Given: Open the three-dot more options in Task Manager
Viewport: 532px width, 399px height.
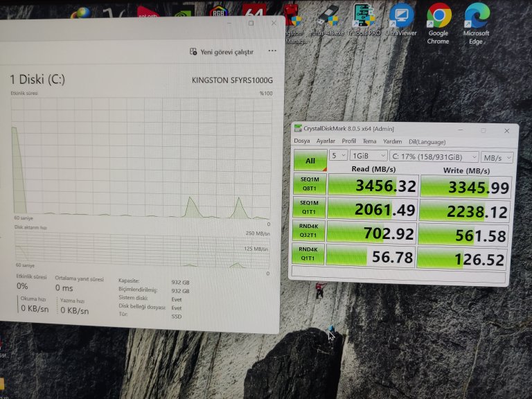Looking at the screenshot, I should tap(272, 51).
